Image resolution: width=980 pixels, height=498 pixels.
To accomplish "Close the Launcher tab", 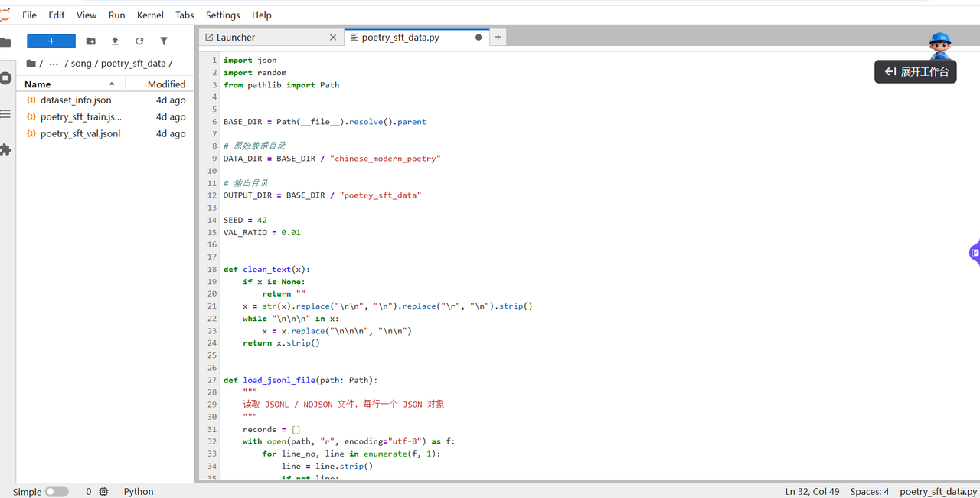I will [x=333, y=37].
